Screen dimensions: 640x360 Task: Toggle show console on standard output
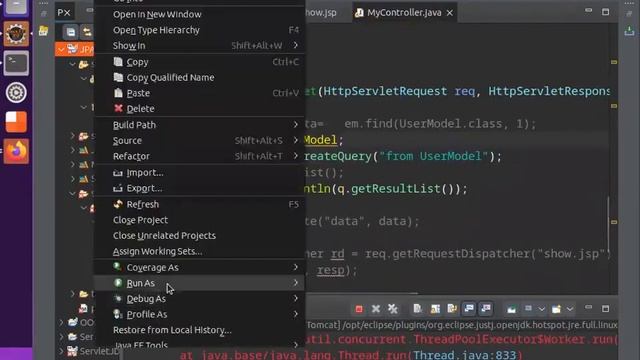coord(469,309)
